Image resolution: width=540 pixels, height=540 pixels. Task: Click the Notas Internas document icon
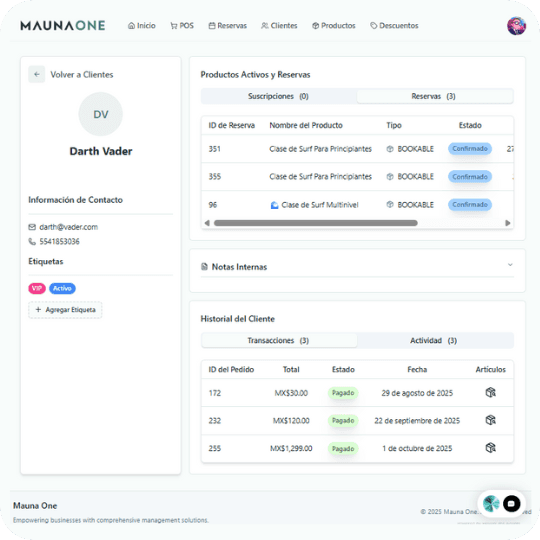click(x=204, y=267)
